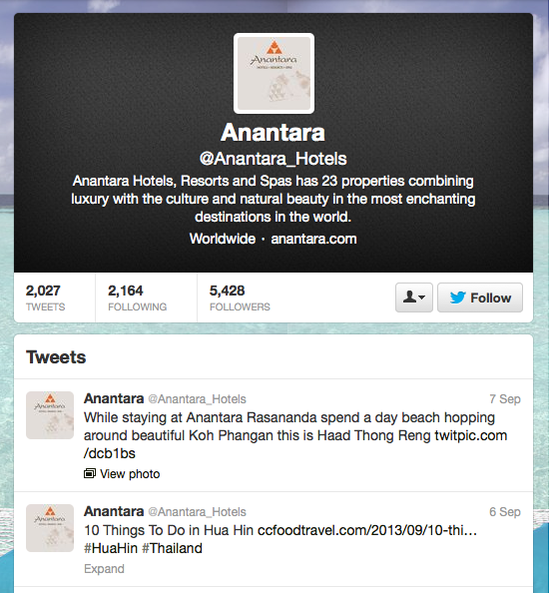Expand the 10 Things To Do tweet
Screen dimensions: 549x593
tap(104, 568)
